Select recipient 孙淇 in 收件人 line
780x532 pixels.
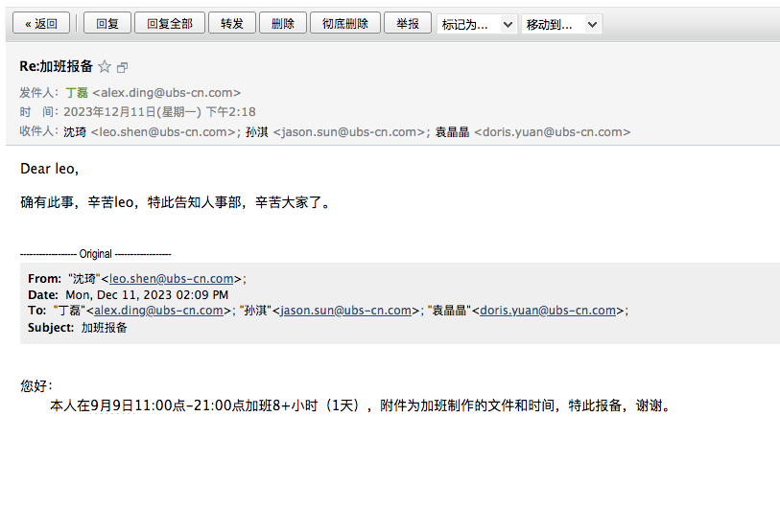(x=257, y=132)
